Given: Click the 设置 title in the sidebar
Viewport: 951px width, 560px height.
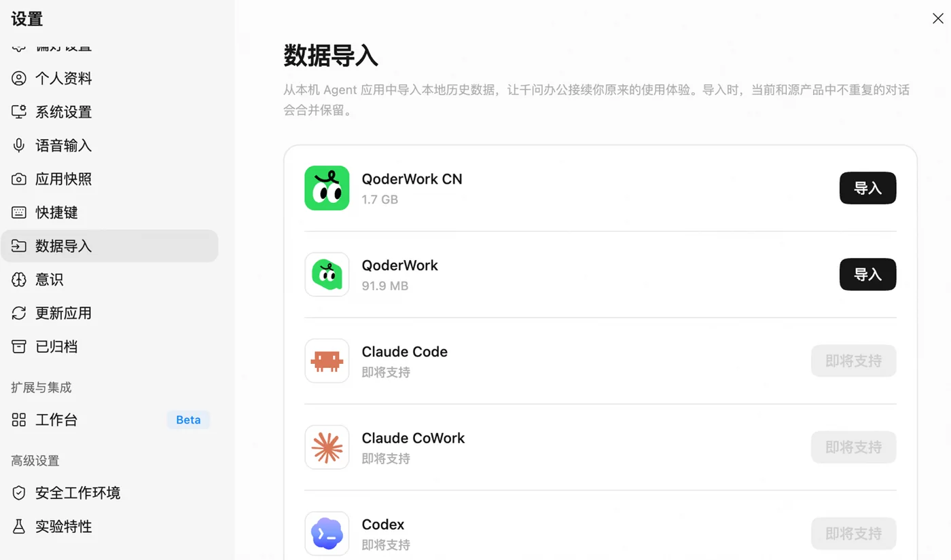Looking at the screenshot, I should point(27,19).
